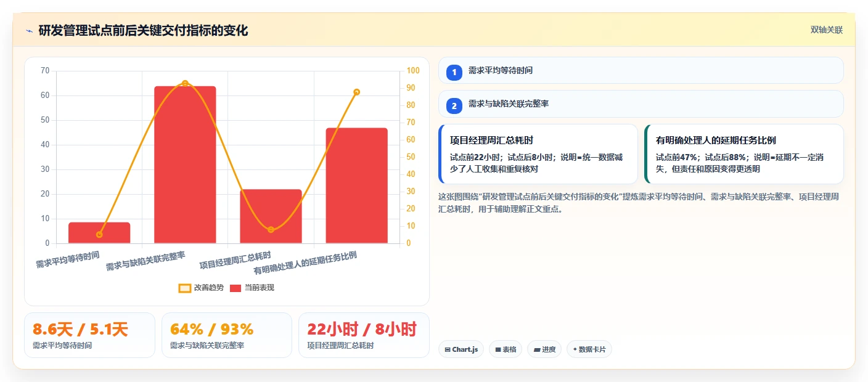Click the icon in the 进度 tag

coord(537,350)
